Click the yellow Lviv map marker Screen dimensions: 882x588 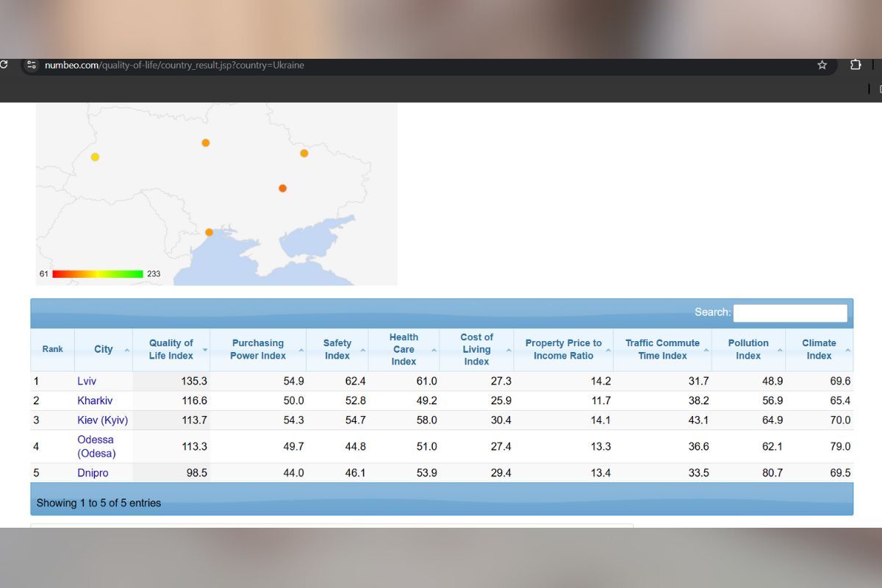[x=95, y=157]
